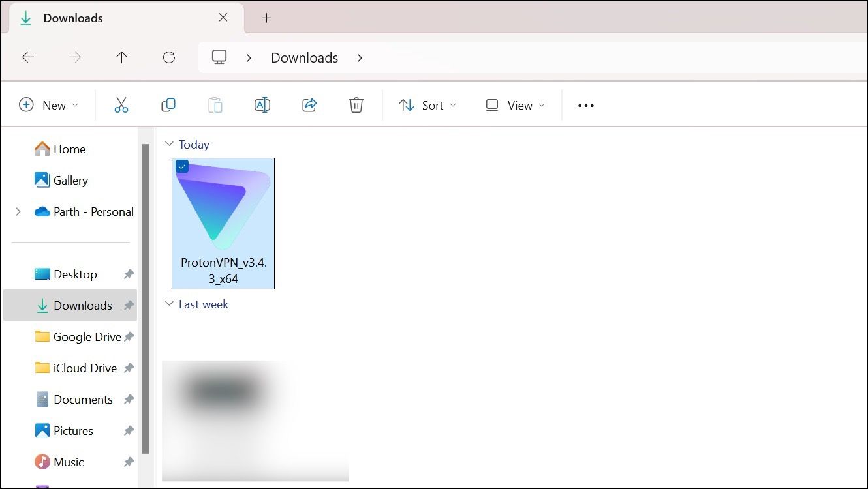Cut the selected file
The height and width of the screenshot is (489, 868).
pos(121,104)
